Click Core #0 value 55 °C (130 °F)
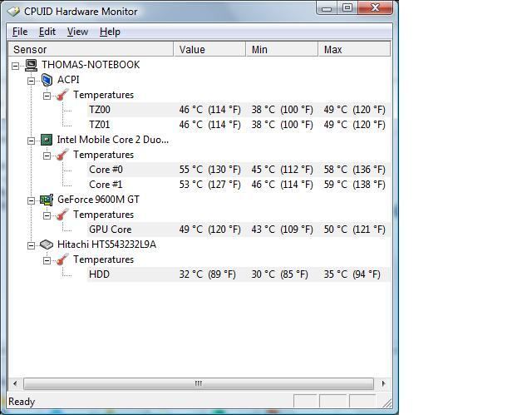The width and height of the screenshot is (532, 415). pyautogui.click(x=209, y=170)
